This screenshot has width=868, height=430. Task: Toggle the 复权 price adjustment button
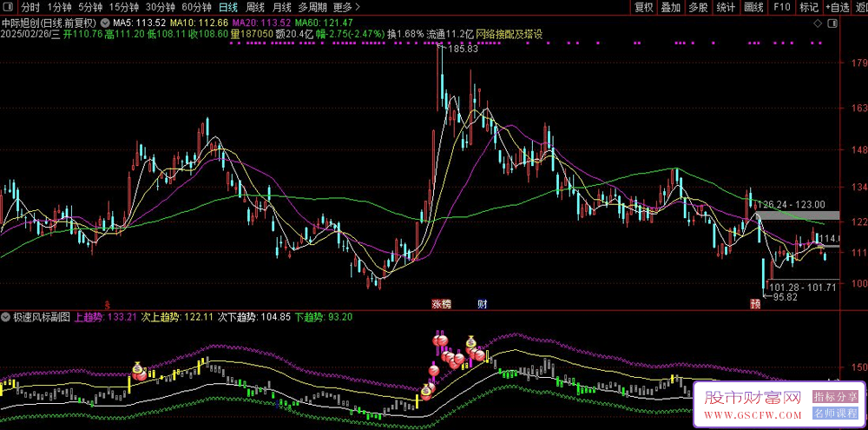[x=643, y=7]
